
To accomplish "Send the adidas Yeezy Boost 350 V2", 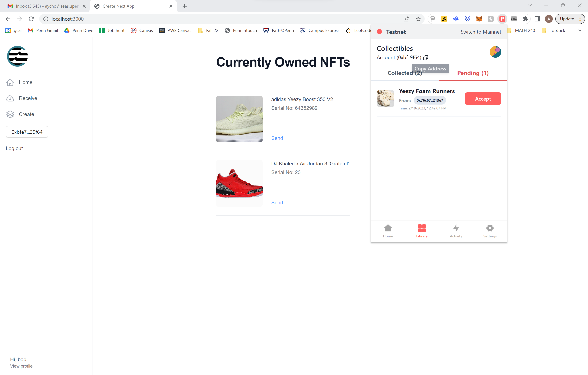I will point(277,138).
